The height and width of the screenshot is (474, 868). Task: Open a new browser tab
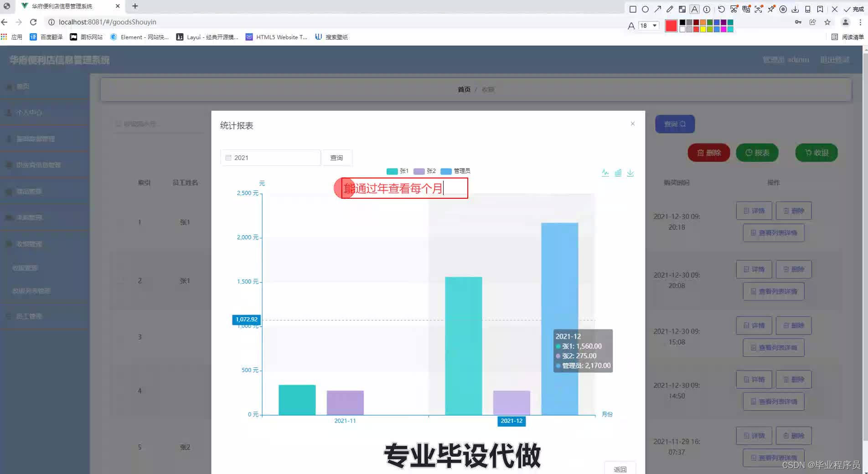tap(135, 6)
